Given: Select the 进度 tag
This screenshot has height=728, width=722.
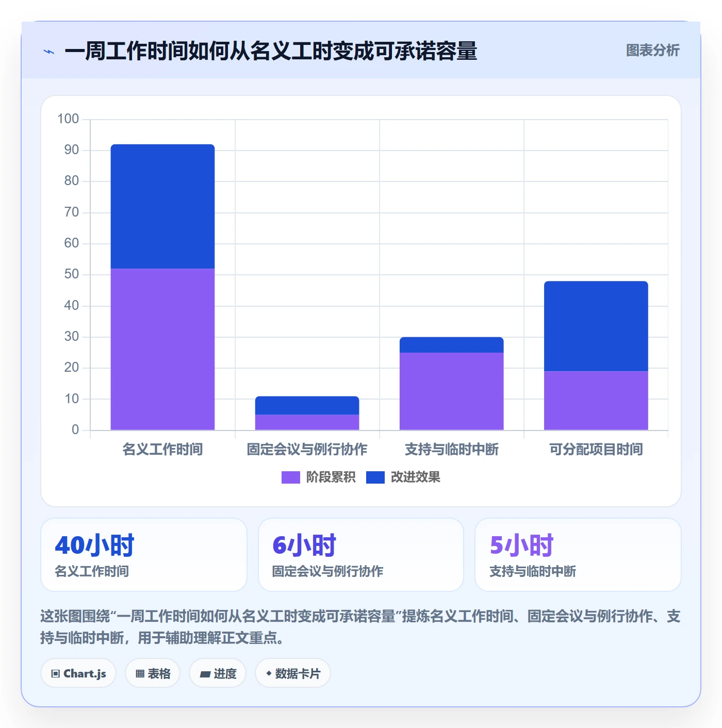Looking at the screenshot, I should [x=218, y=673].
